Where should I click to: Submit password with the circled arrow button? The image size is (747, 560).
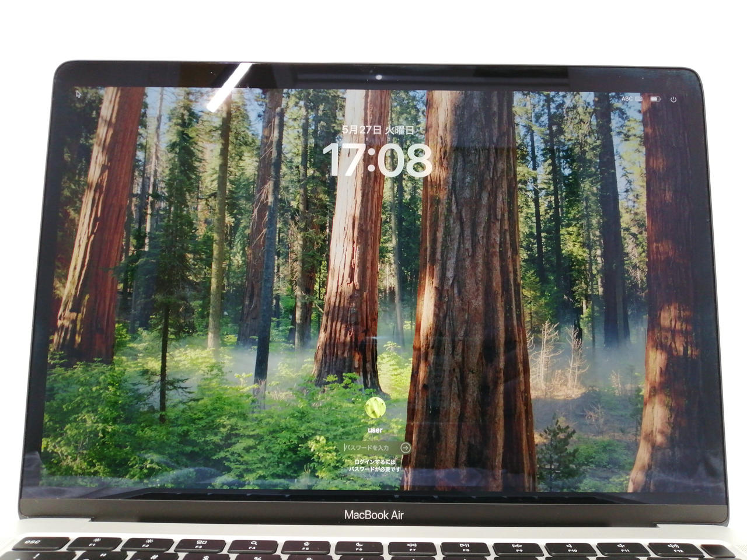[x=406, y=447]
